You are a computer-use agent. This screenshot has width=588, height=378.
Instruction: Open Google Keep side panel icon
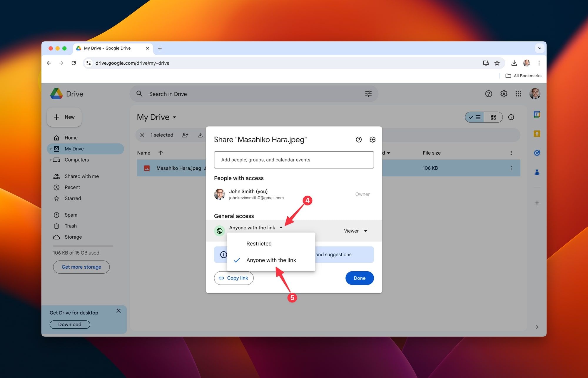(537, 134)
